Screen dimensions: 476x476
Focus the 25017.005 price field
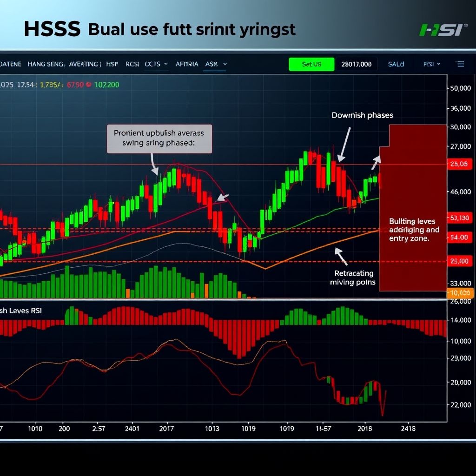[x=357, y=64]
